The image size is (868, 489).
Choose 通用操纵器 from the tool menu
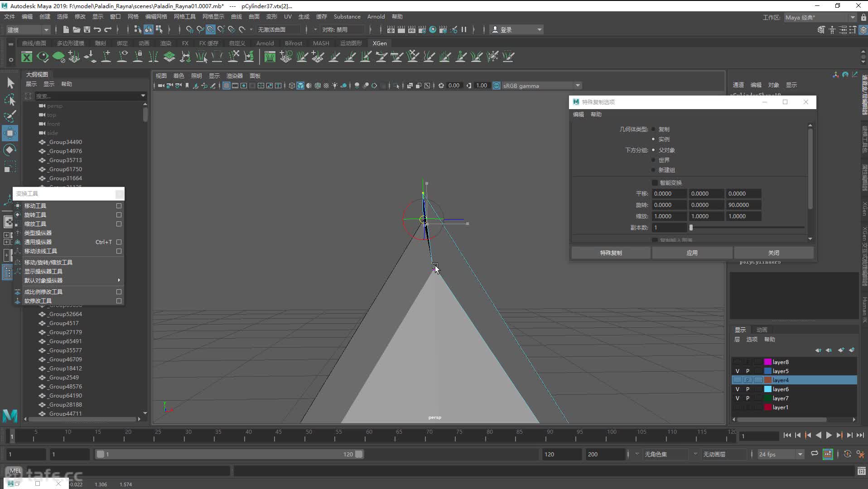tap(38, 242)
